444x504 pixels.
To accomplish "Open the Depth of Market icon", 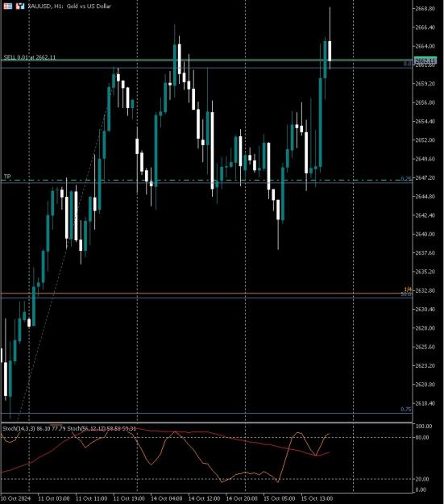I will 8,6.
